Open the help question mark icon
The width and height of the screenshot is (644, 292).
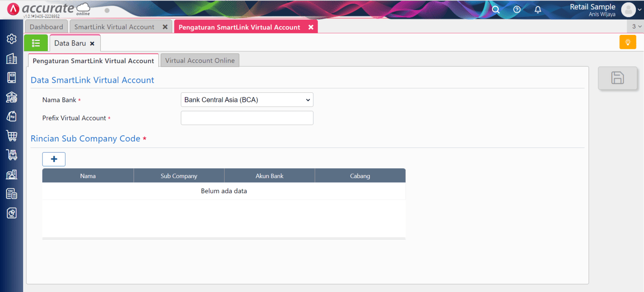517,9
